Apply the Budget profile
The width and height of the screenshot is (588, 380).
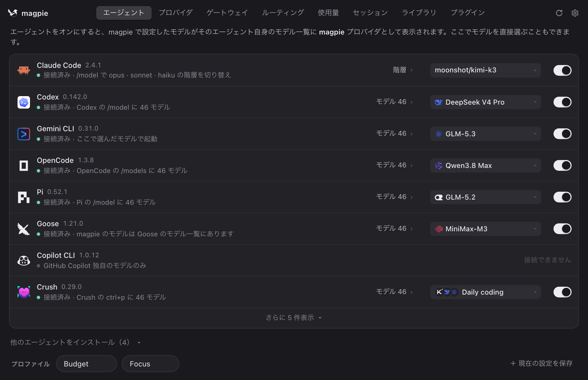87,364
